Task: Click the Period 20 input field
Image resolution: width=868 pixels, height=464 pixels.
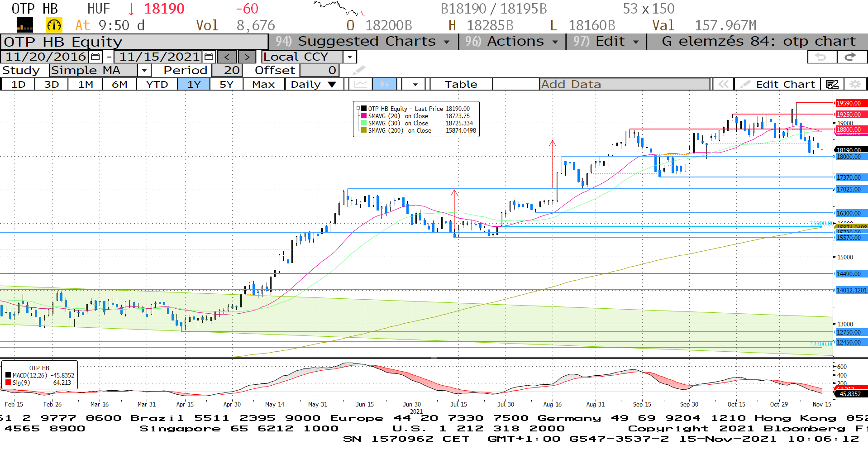Action: [227, 71]
